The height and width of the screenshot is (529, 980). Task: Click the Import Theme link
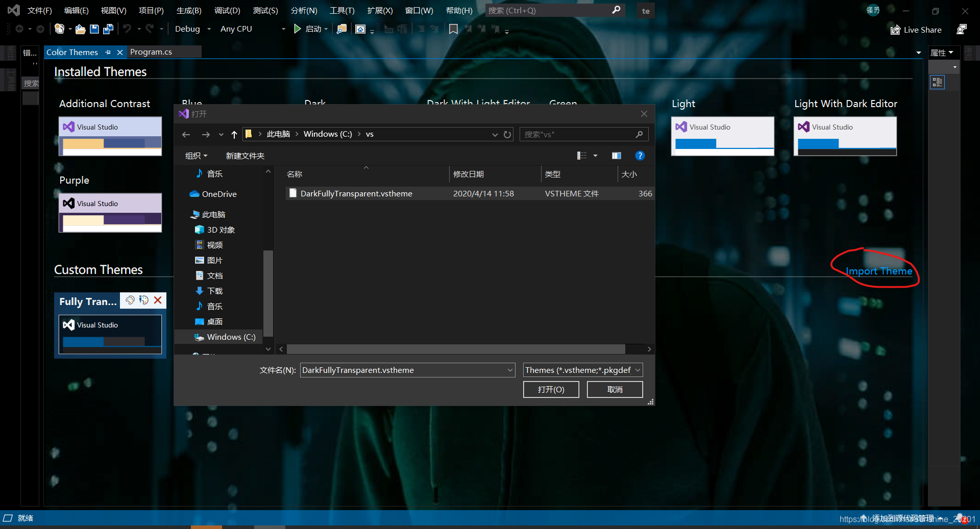[879, 271]
